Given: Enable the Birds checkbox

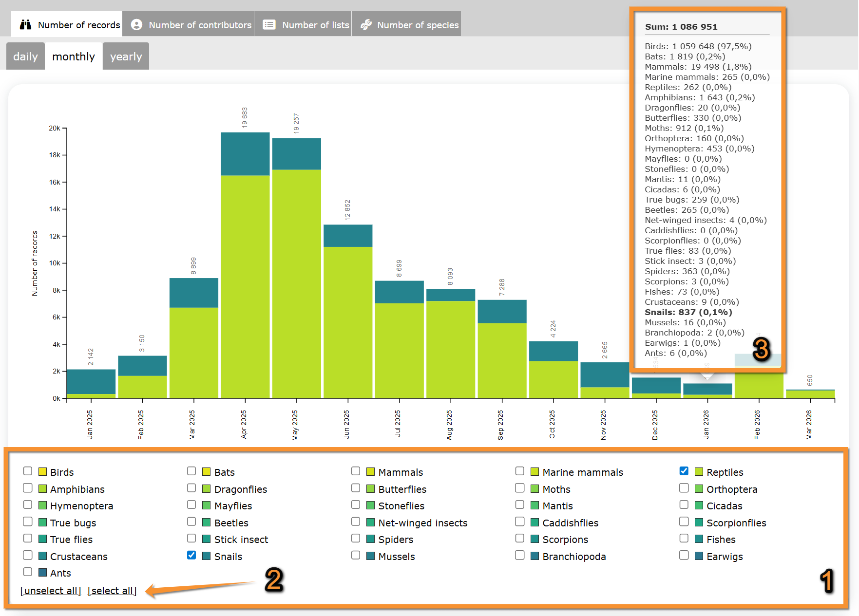Looking at the screenshot, I should (x=28, y=471).
